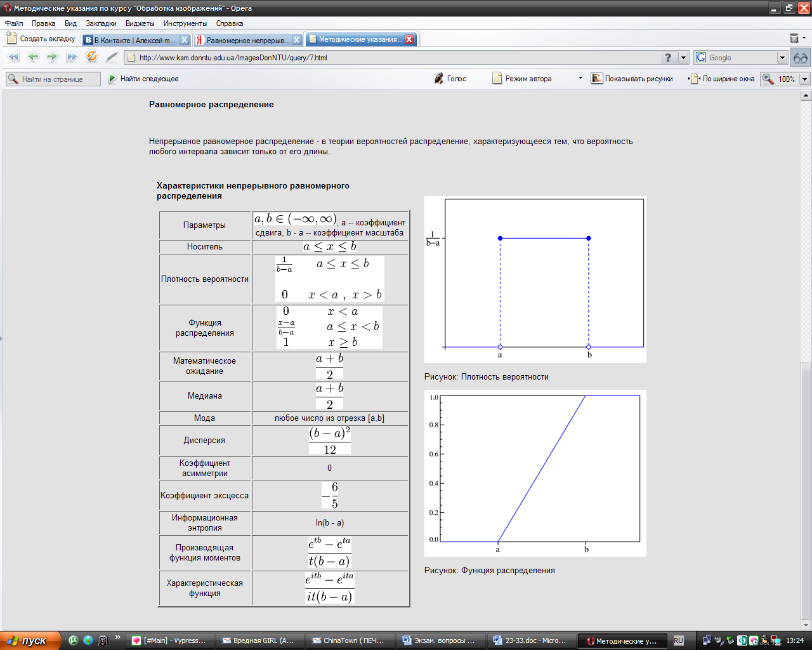Focus the URL address field

click(398, 58)
